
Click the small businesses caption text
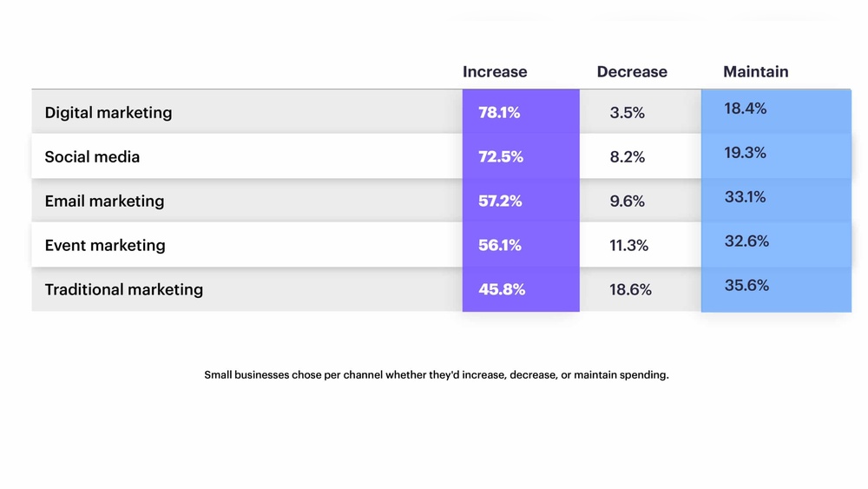[x=437, y=375]
